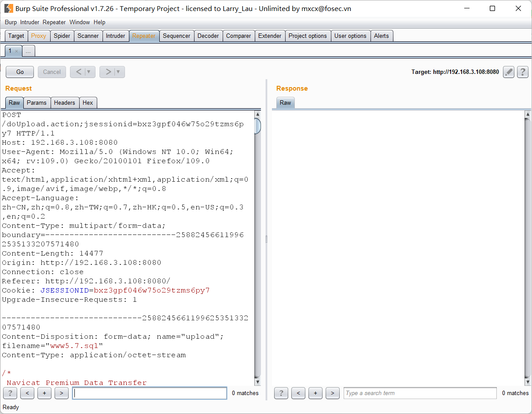
Task: Minimize the Burp Suite window
Action: pos(468,8)
